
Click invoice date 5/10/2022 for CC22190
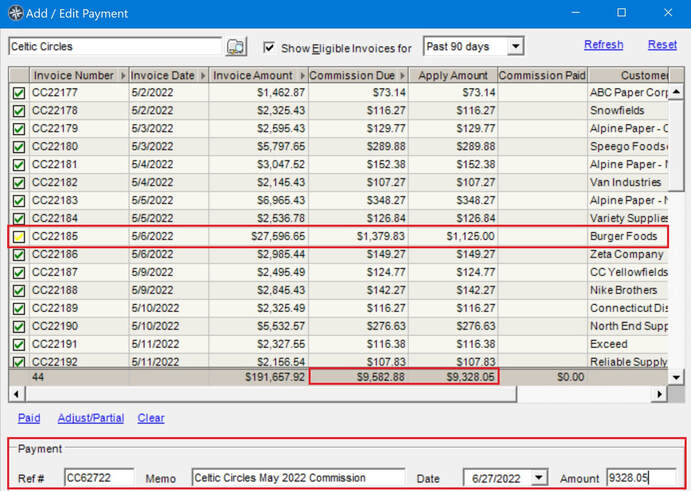(169, 326)
